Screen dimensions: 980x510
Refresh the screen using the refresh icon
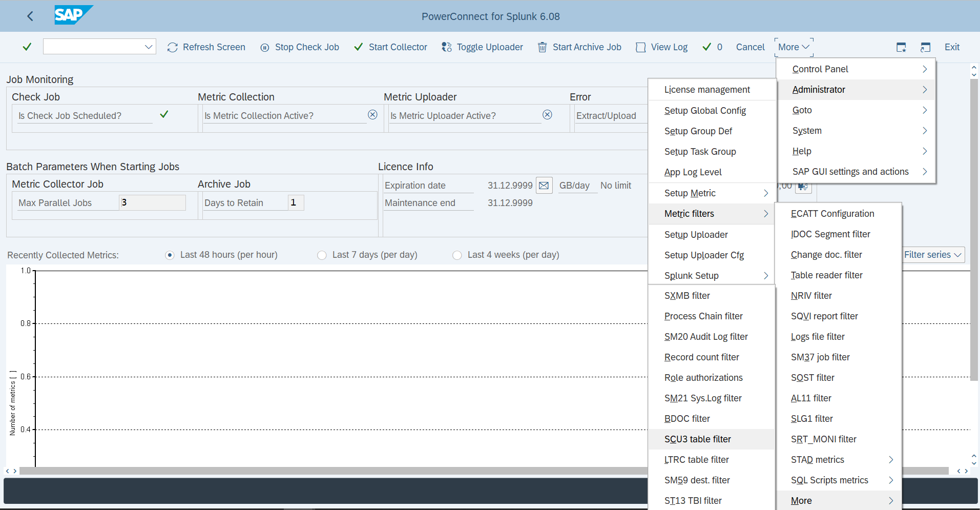[x=172, y=47]
